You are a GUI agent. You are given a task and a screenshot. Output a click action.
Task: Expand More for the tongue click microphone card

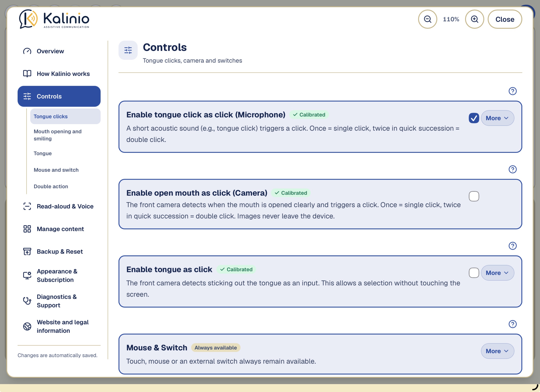[497, 118]
